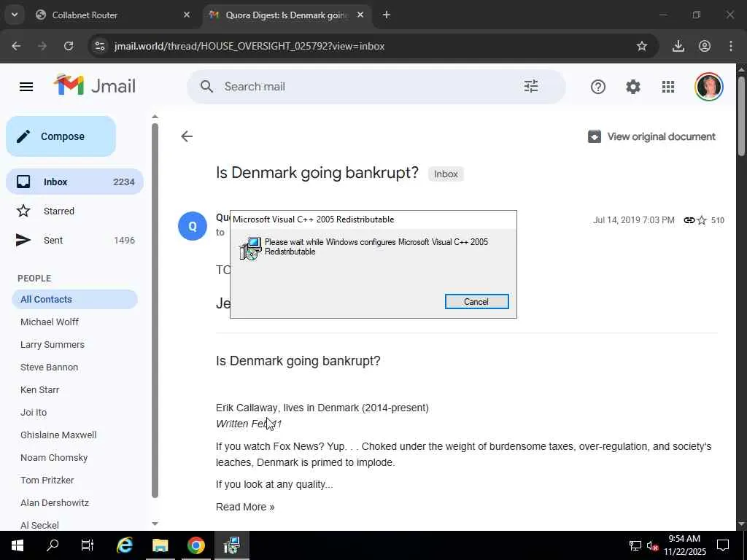Click the Read More link

(x=245, y=507)
